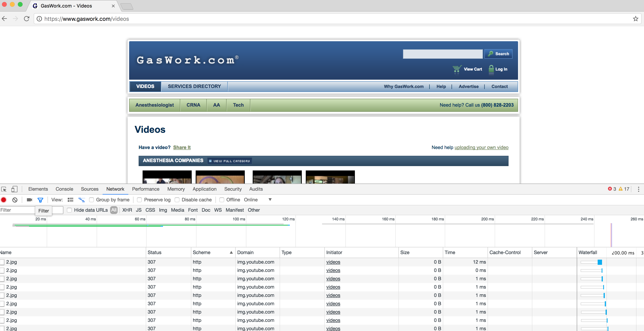Open the Application tab
Image resolution: width=644 pixels, height=331 pixels.
(x=205, y=189)
